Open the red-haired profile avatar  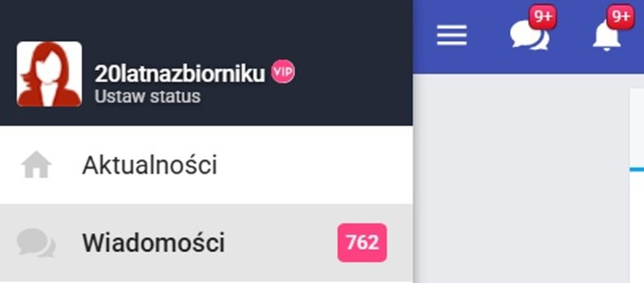(49, 74)
